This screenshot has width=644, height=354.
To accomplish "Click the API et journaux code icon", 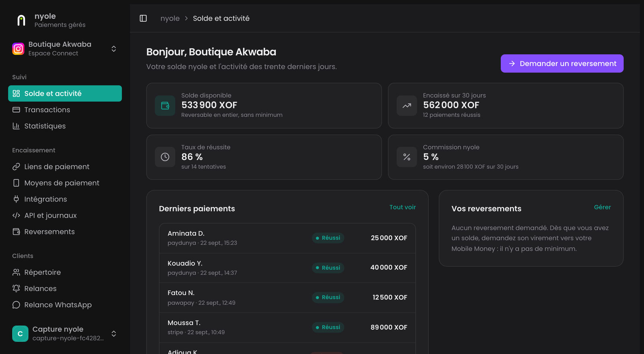I will [x=16, y=215].
